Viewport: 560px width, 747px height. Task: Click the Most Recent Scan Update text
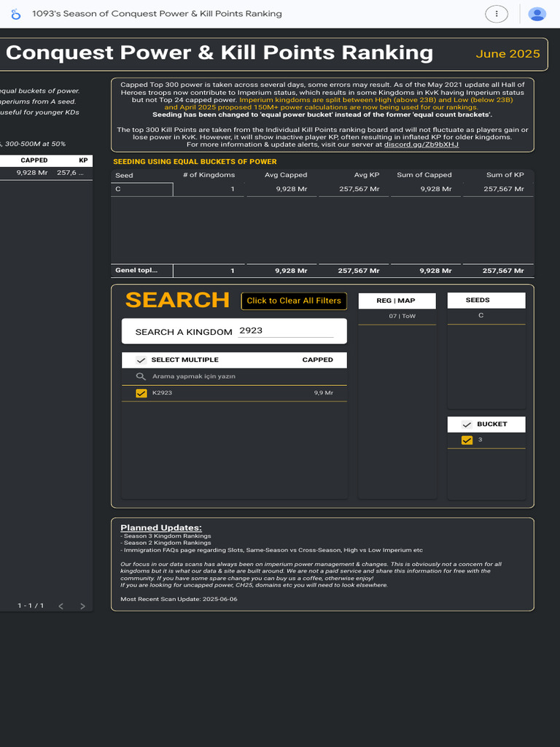(x=179, y=600)
